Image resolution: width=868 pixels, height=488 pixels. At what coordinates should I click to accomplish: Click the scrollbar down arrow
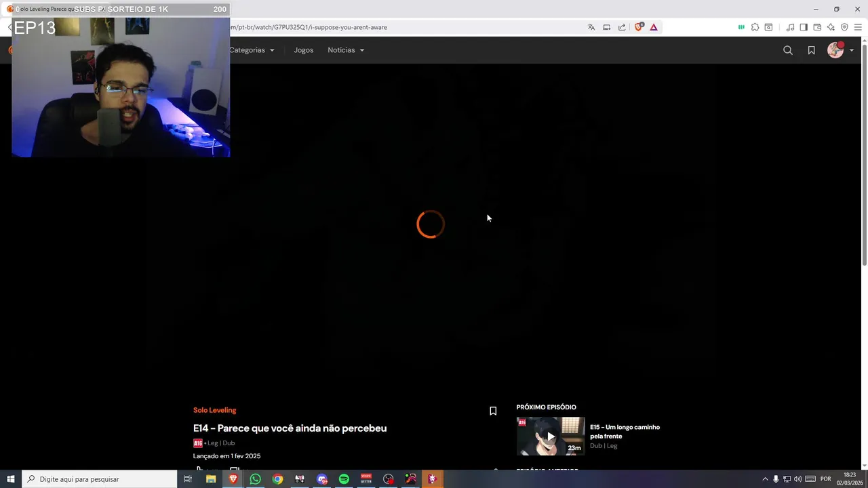click(x=864, y=466)
